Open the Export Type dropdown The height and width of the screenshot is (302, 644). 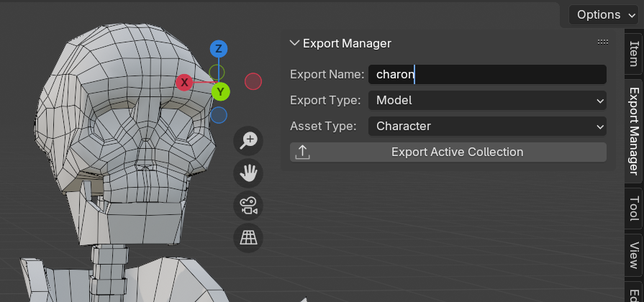click(487, 101)
